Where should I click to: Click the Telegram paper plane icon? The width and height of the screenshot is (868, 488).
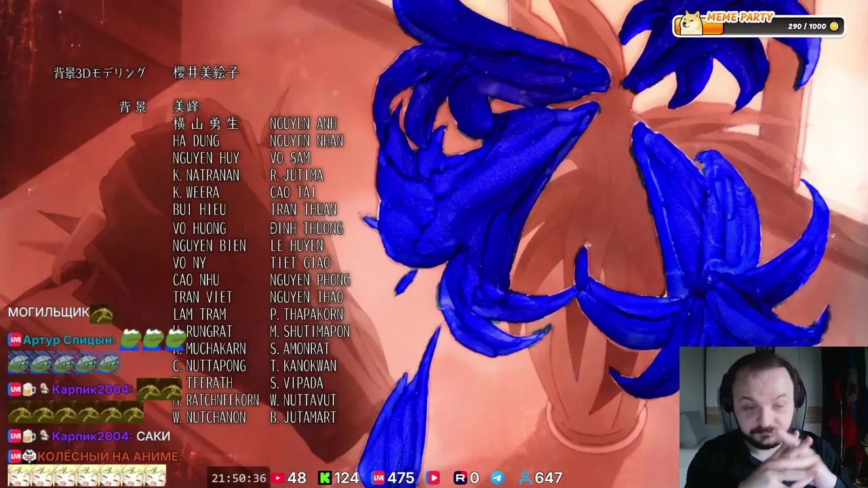498,478
